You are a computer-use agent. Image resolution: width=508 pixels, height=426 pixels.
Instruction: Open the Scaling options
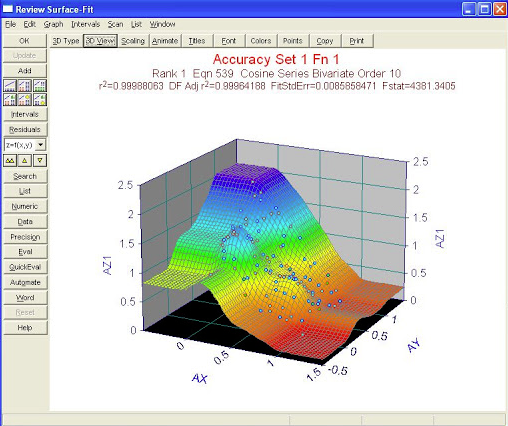coord(133,41)
